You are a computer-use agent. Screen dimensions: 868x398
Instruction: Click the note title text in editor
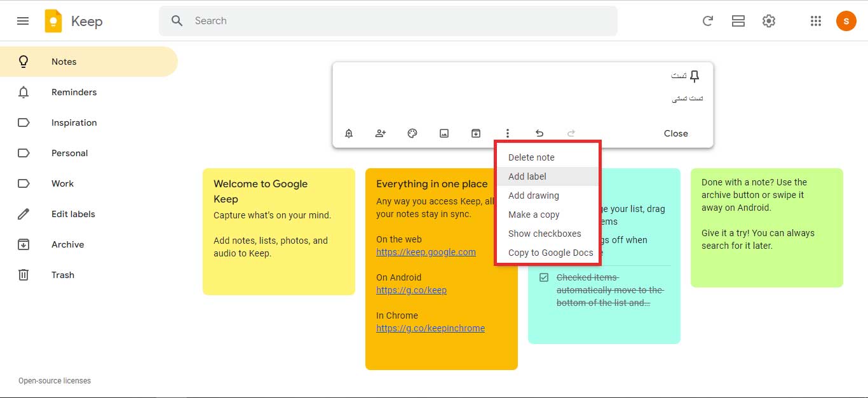click(679, 76)
